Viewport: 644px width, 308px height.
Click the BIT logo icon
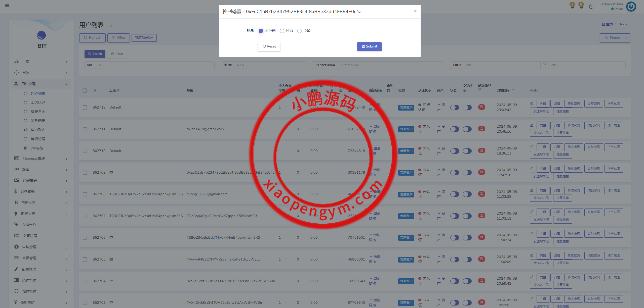tap(42, 35)
